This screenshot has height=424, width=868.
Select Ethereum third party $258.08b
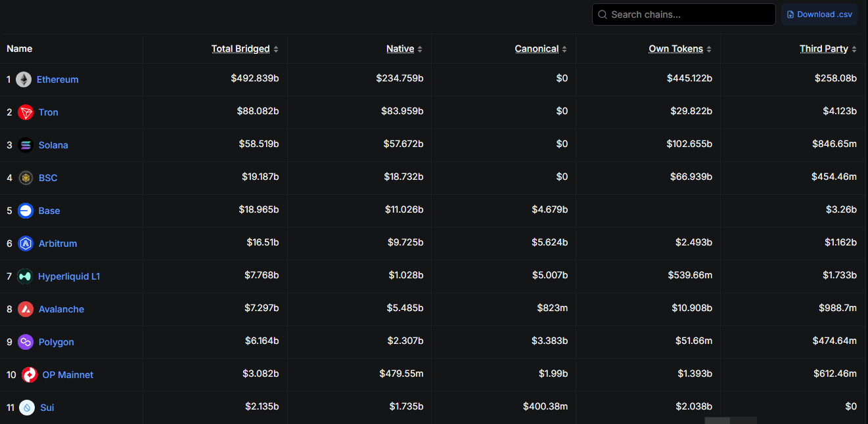[836, 78]
